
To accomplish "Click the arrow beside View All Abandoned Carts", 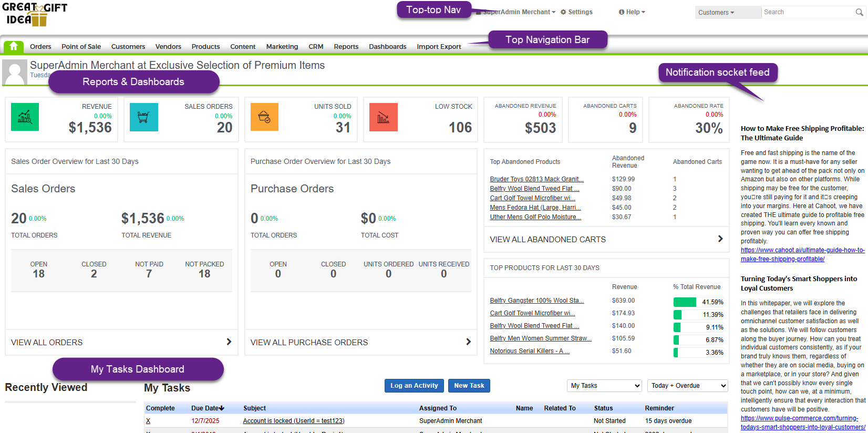I will [720, 239].
